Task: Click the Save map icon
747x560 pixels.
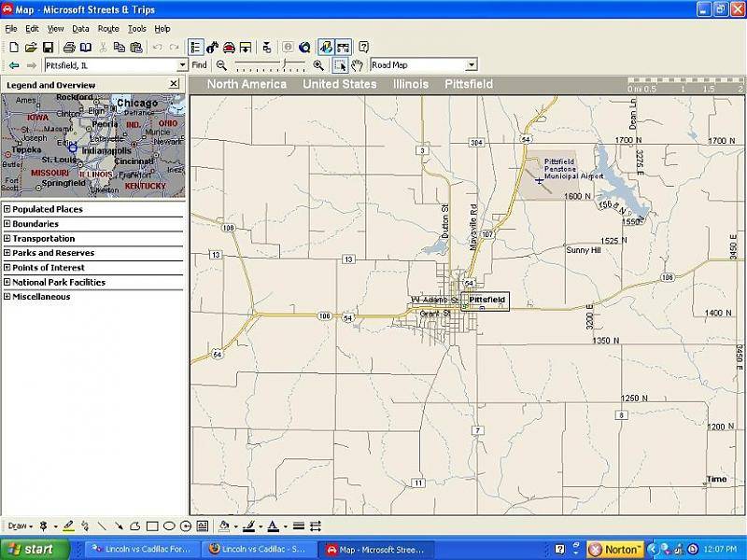Action: pos(48,47)
